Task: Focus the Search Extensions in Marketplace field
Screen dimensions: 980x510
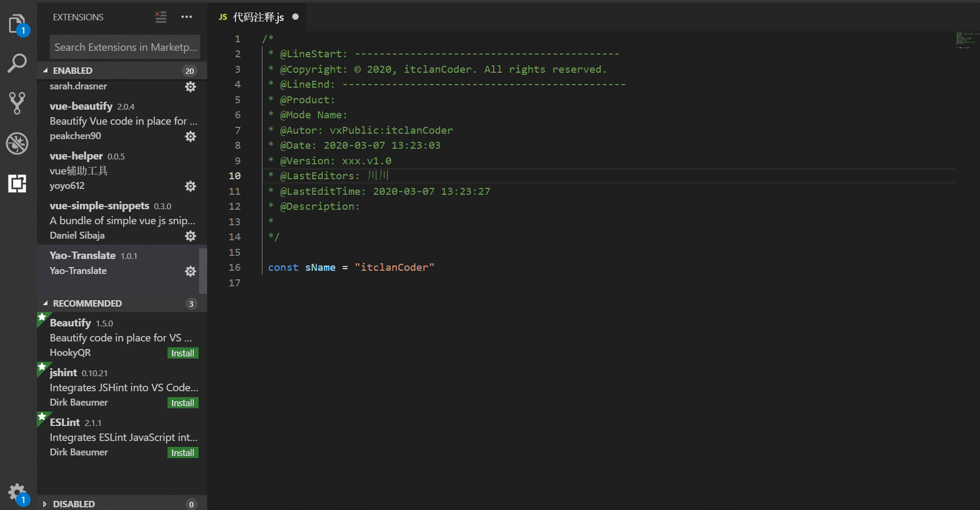Action: [x=125, y=47]
